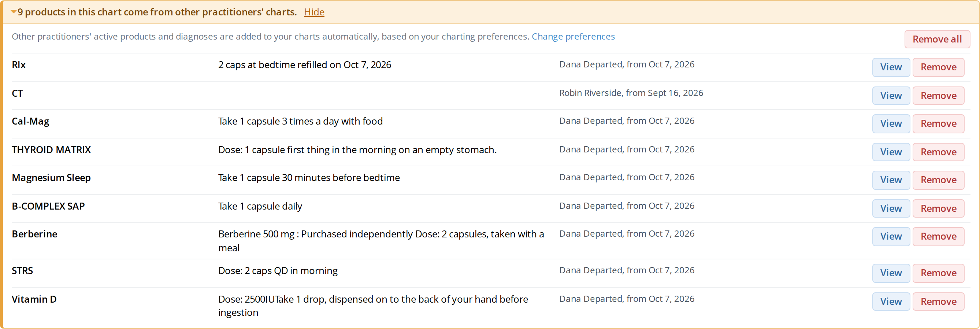Click 'Dose: 2 caps QD in morning' text

coord(278,271)
